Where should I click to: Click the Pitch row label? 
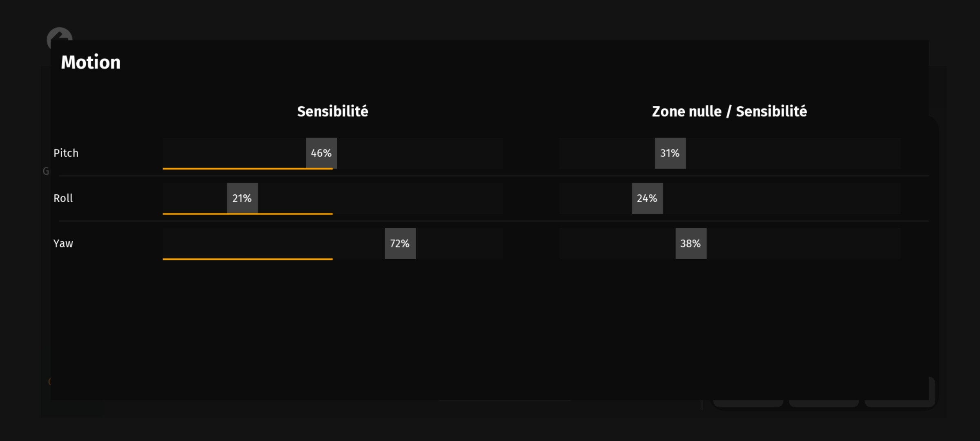tap(66, 153)
